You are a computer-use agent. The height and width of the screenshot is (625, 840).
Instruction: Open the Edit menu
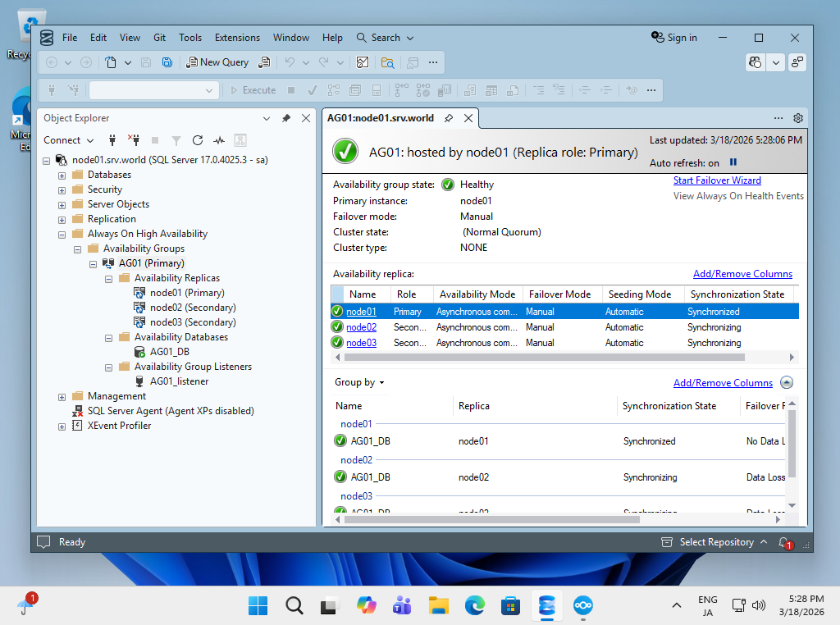point(98,38)
